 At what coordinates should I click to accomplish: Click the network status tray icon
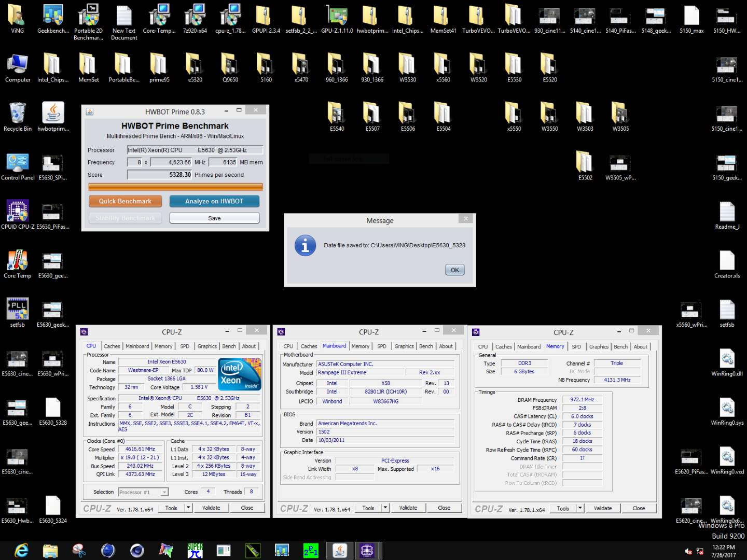pos(700,551)
